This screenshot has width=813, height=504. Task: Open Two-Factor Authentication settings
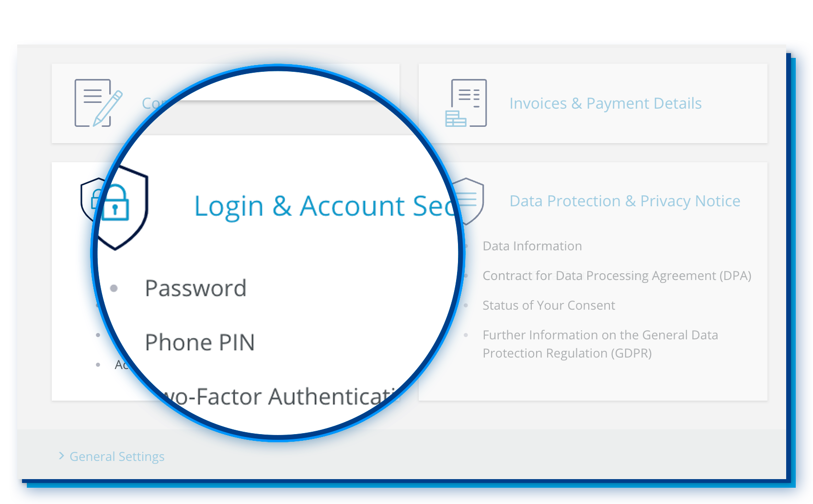tap(280, 397)
